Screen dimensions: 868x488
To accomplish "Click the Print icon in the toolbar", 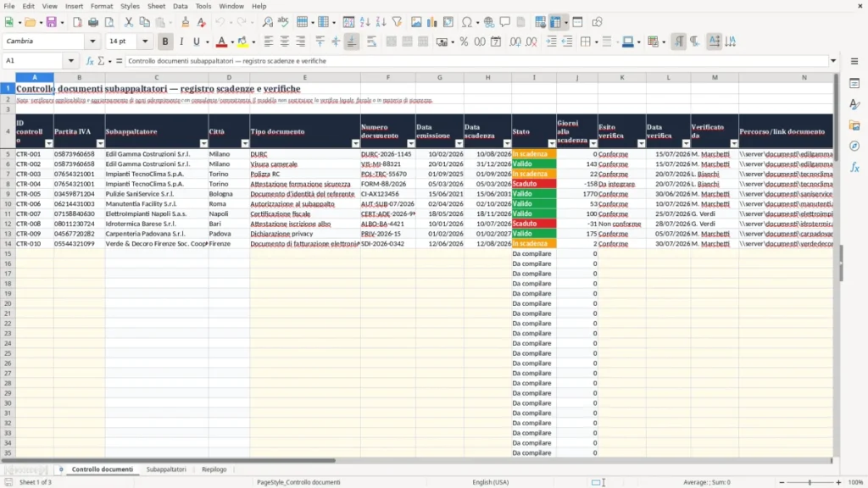I will pyautogui.click(x=93, y=22).
